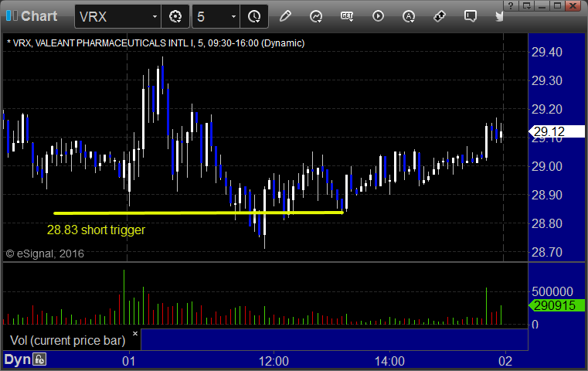The width and height of the screenshot is (588, 371).
Task: Select the pencil drawing tool
Action: (285, 16)
